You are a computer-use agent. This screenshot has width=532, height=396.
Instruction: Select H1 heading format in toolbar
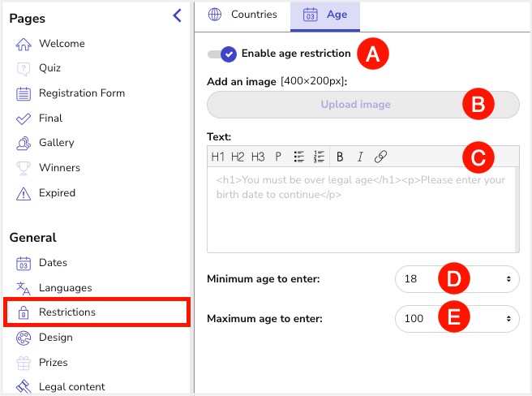(x=218, y=157)
